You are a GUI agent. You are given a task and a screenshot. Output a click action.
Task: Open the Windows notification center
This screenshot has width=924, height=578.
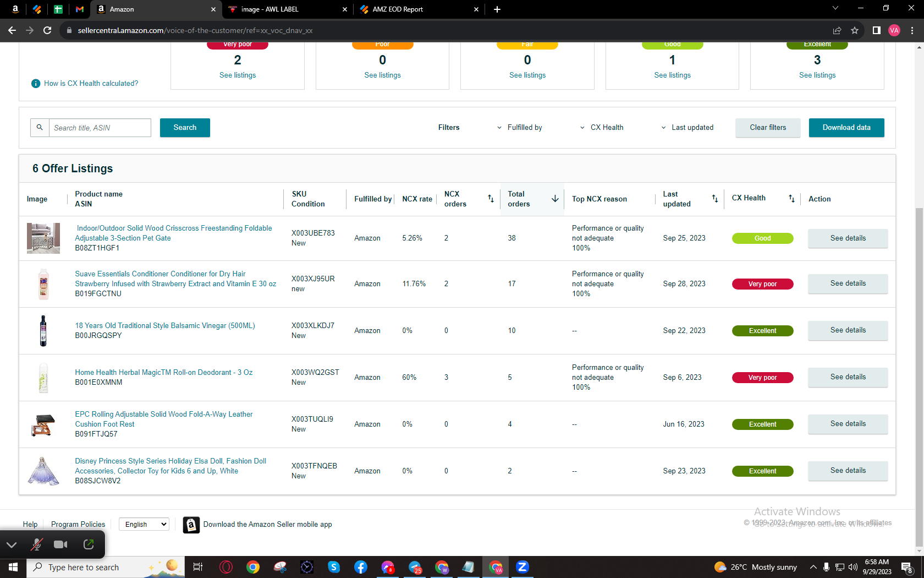(908, 567)
